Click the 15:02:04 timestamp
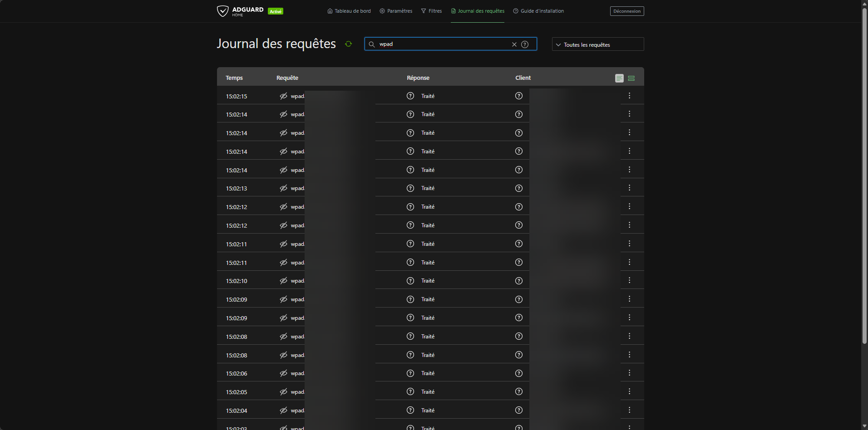The width and height of the screenshot is (868, 430). [237, 410]
